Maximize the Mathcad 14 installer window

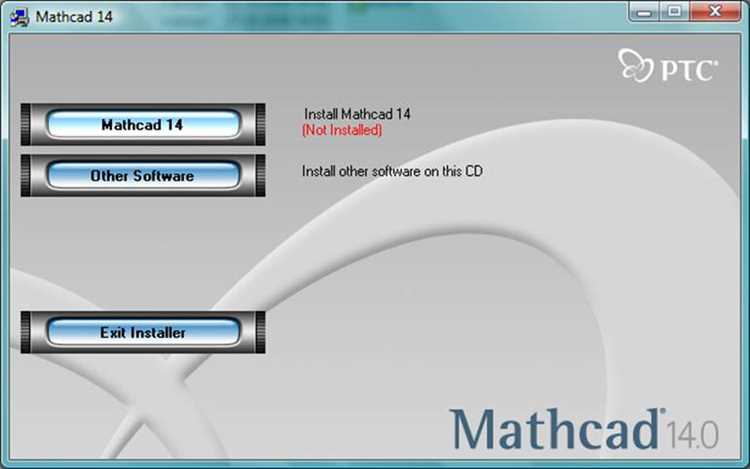pos(674,11)
